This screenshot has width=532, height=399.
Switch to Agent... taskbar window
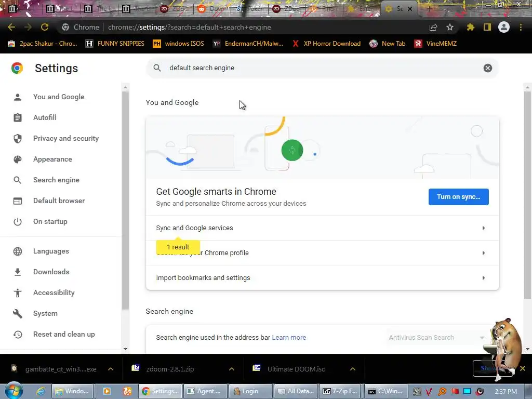coord(205,391)
